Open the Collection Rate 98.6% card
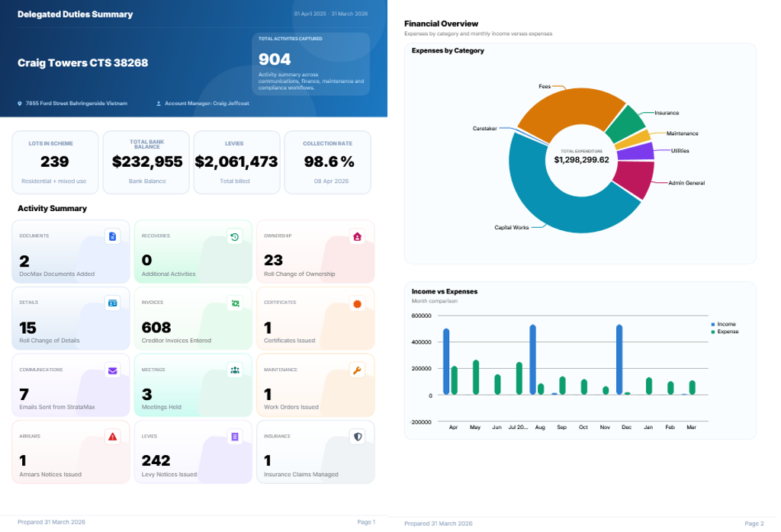The height and width of the screenshot is (532, 781). coord(328,162)
